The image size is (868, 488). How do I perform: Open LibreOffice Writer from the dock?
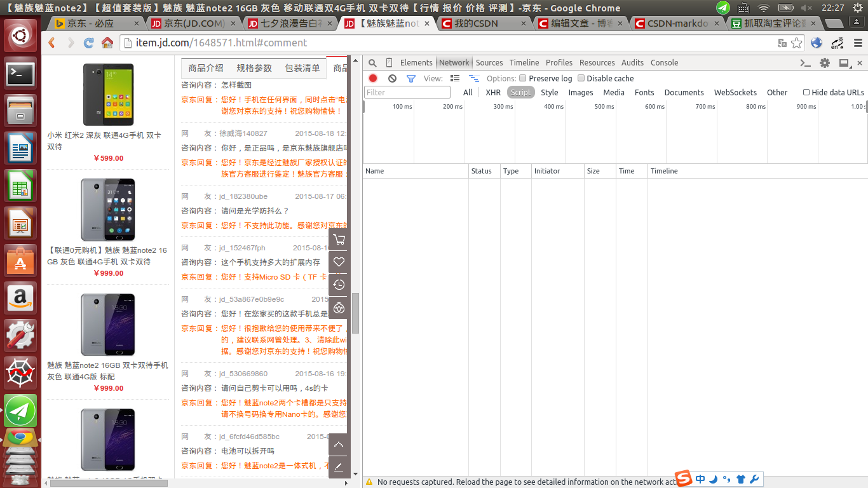(20, 149)
